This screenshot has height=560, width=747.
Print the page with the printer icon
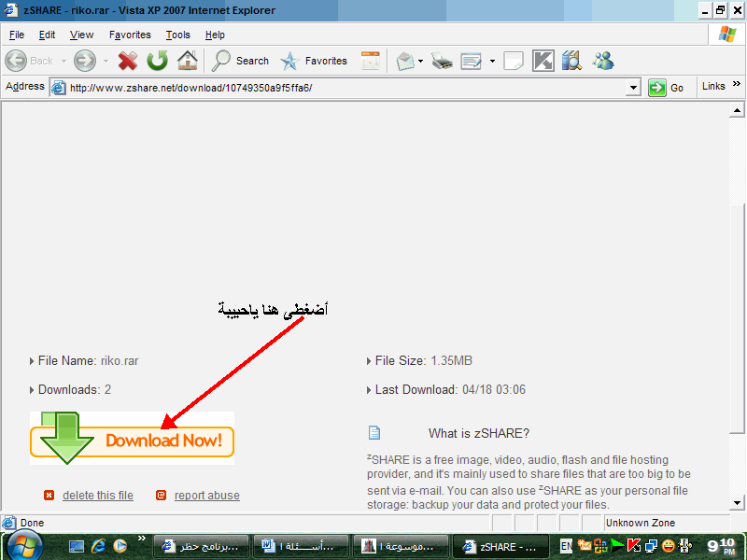pos(442,61)
